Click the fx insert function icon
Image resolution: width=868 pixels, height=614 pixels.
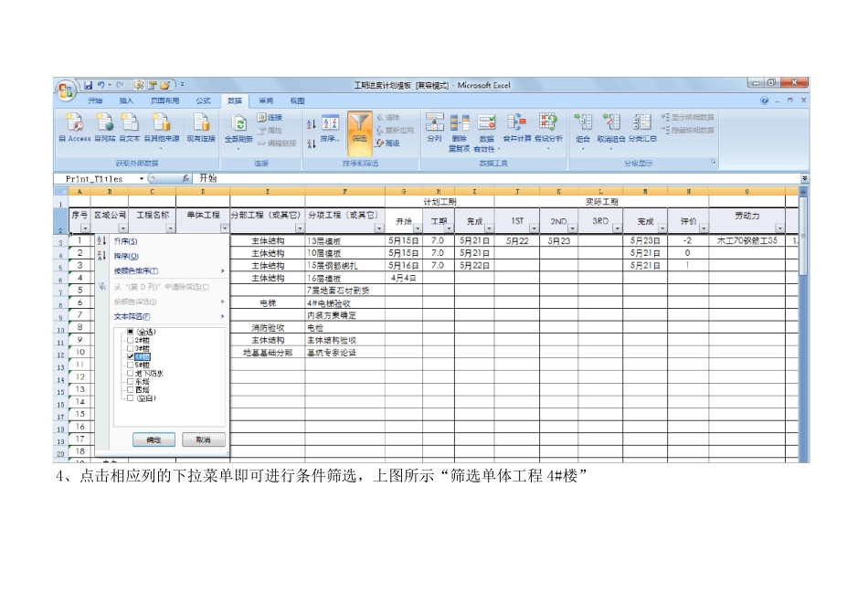click(185, 178)
